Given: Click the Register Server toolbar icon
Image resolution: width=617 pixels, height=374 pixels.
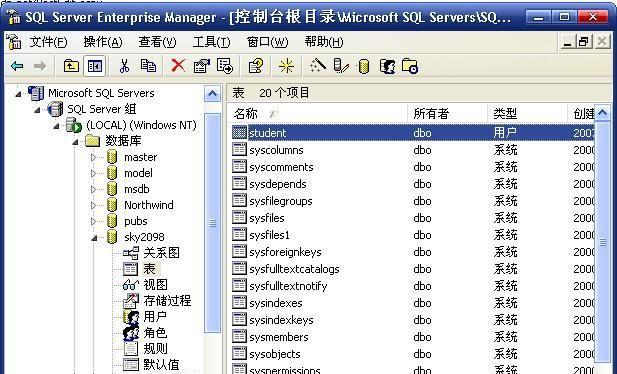Looking at the screenshot, I should 341,66.
